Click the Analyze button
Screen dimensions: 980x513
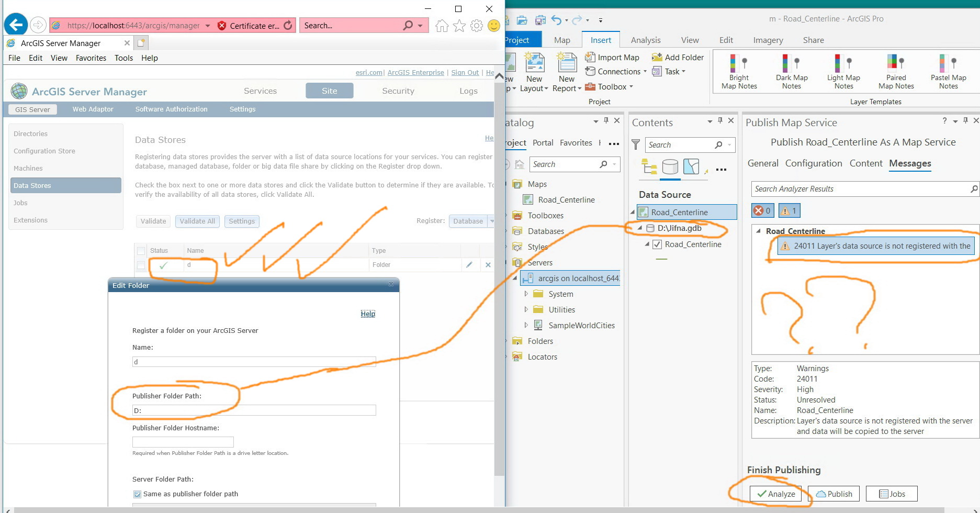tap(775, 494)
